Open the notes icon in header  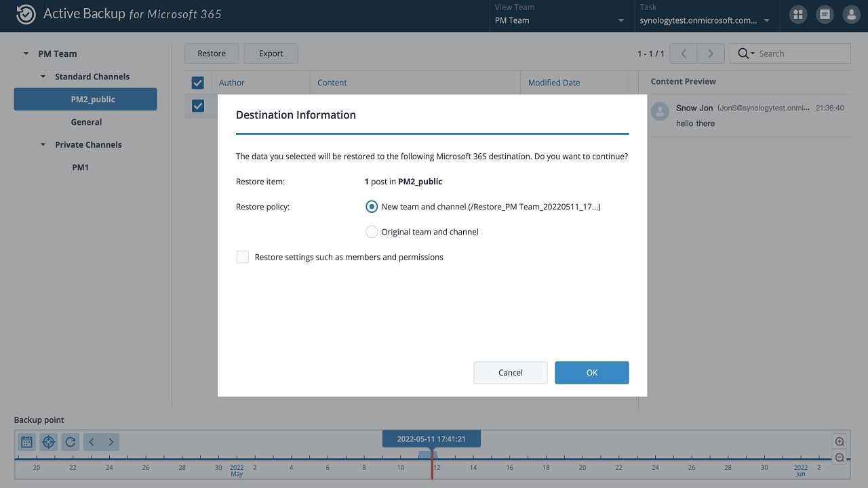click(x=825, y=14)
